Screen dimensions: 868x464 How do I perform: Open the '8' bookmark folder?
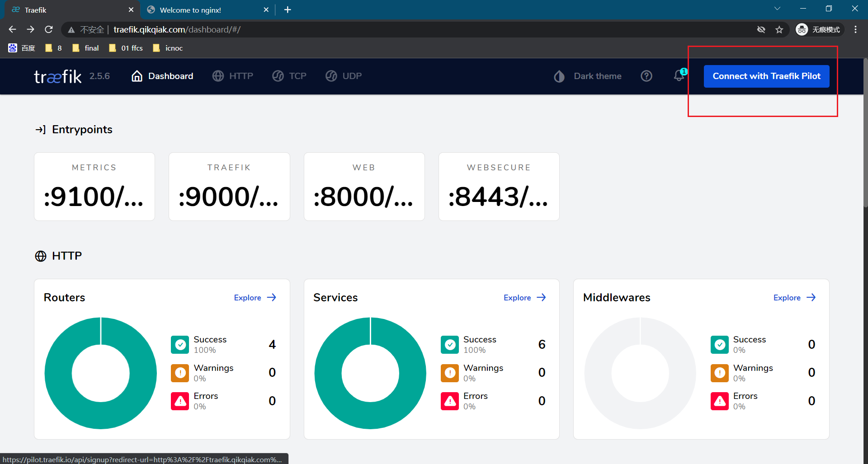pyautogui.click(x=54, y=48)
